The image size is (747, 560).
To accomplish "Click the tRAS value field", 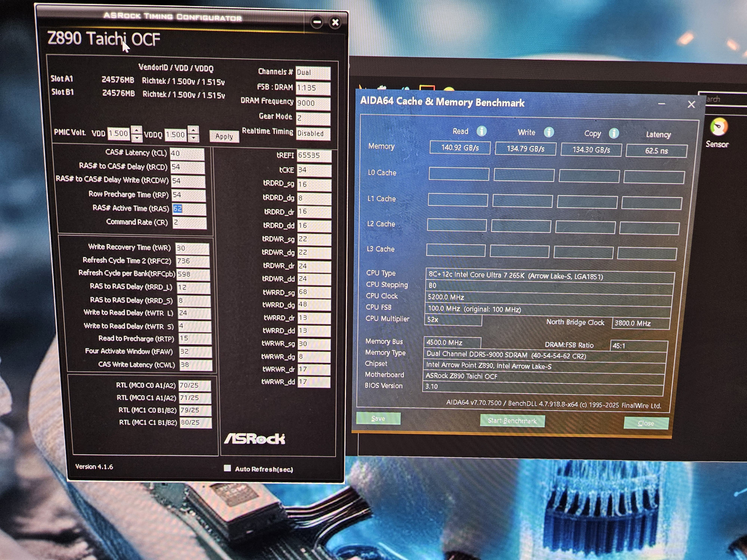I will (189, 209).
